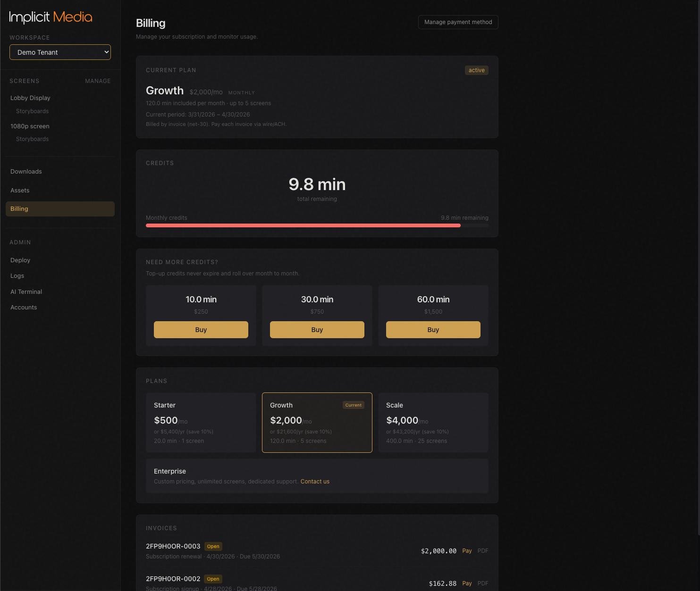Select the Billing sidebar item
The width and height of the screenshot is (700, 591).
click(60, 209)
